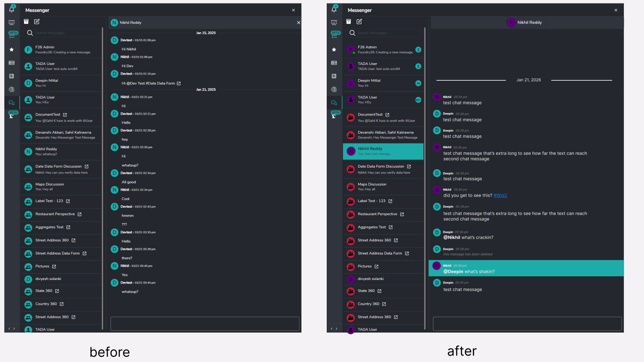
Task: Open external link next to Restaurant Perspective, before panel
Action: pos(79,214)
